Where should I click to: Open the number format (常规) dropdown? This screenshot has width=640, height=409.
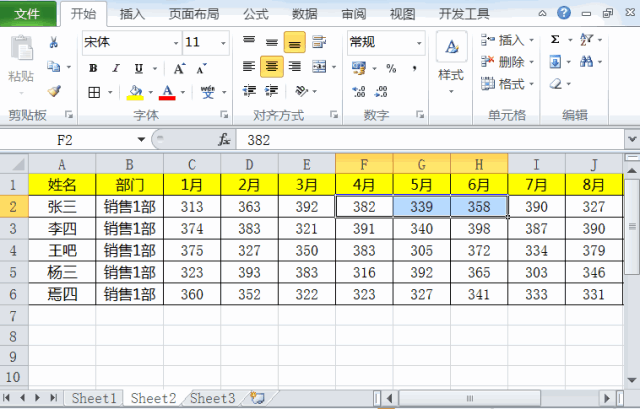419,42
